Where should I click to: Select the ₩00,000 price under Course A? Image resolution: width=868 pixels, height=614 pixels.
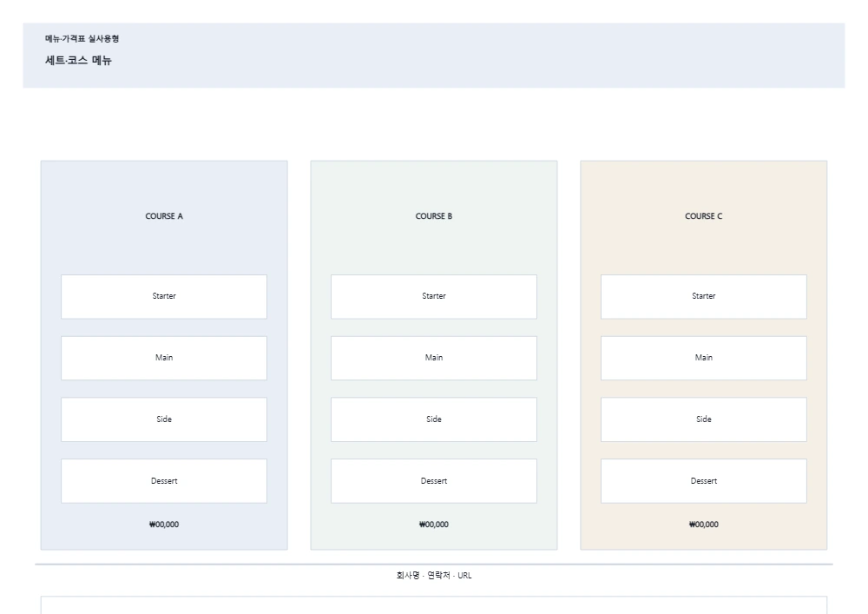coord(164,525)
